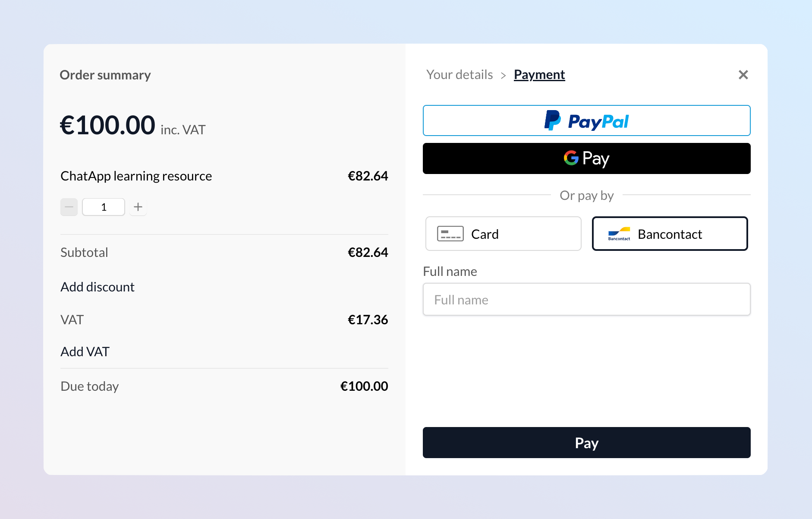The width and height of the screenshot is (812, 519).
Task: Go back to the Your details step
Action: pos(459,74)
